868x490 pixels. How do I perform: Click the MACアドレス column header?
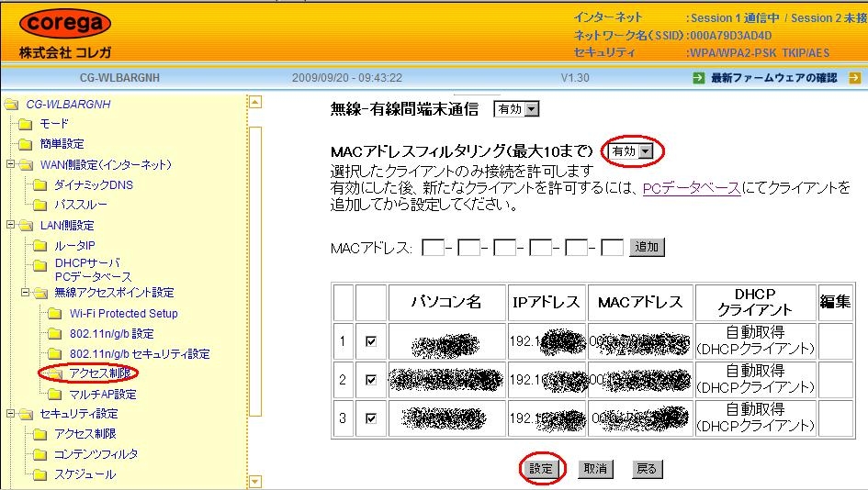[x=640, y=302]
